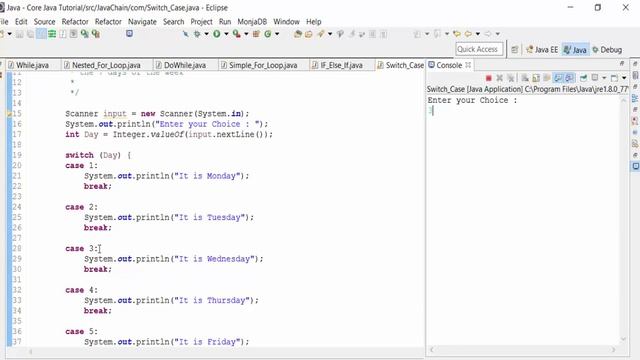
Task: Click the external tools briefcase icon
Action: click(256, 34)
